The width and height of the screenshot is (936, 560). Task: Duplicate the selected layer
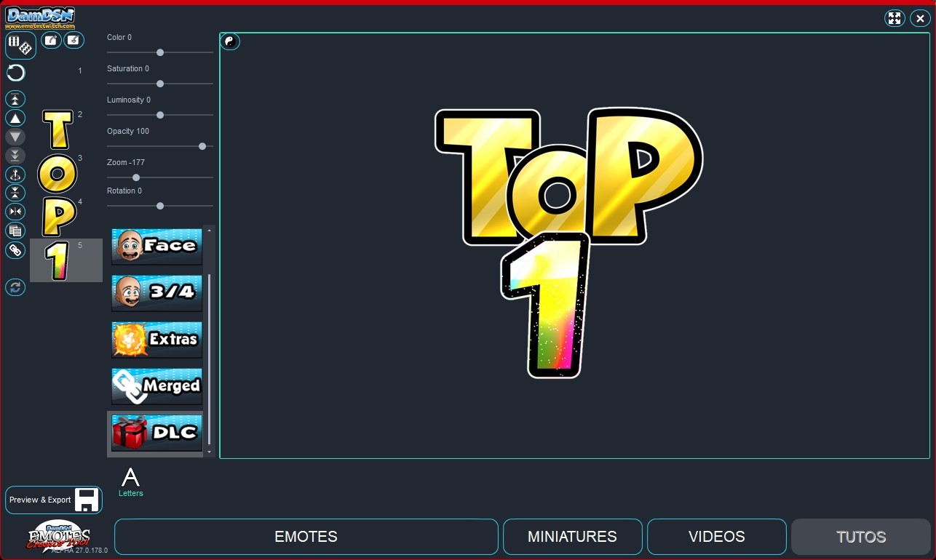pyautogui.click(x=15, y=231)
